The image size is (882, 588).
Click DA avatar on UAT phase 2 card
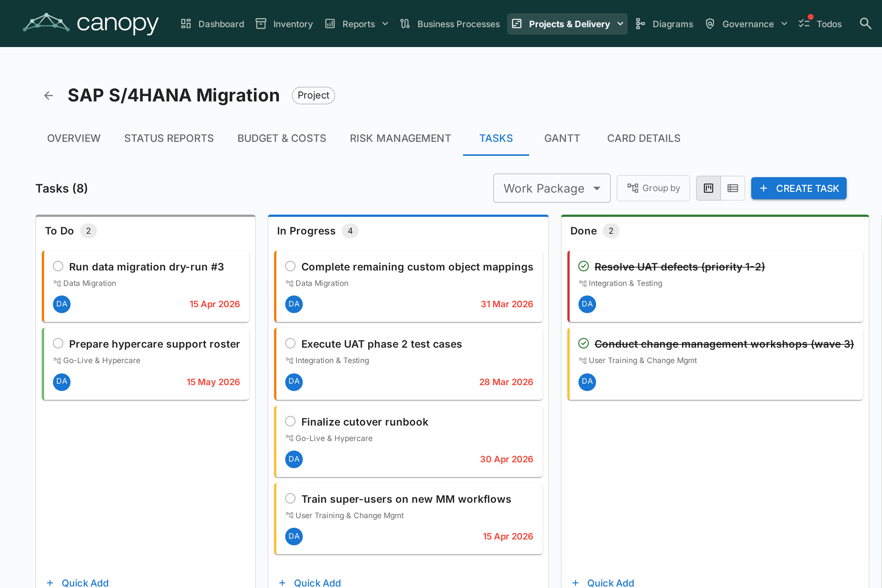[x=294, y=382]
